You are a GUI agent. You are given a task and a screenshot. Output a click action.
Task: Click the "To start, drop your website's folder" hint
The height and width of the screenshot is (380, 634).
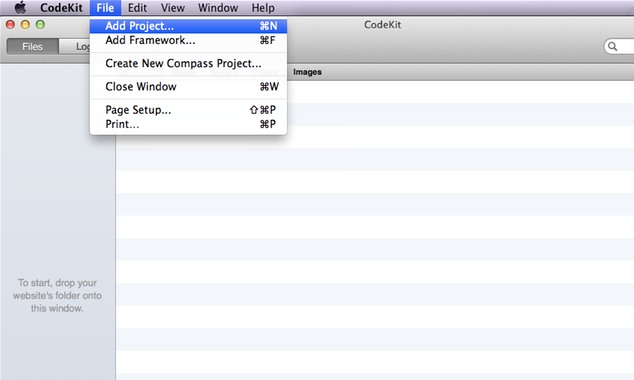pos(57,296)
